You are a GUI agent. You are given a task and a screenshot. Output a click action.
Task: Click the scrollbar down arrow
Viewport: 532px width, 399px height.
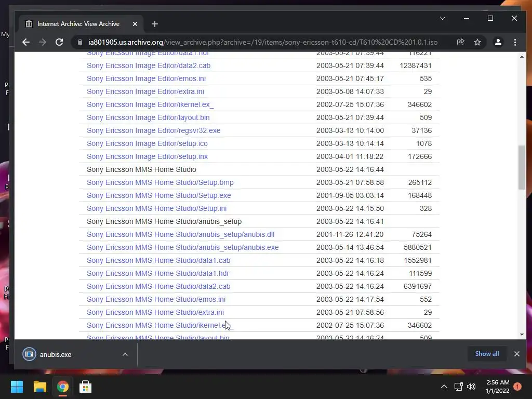pos(522,335)
